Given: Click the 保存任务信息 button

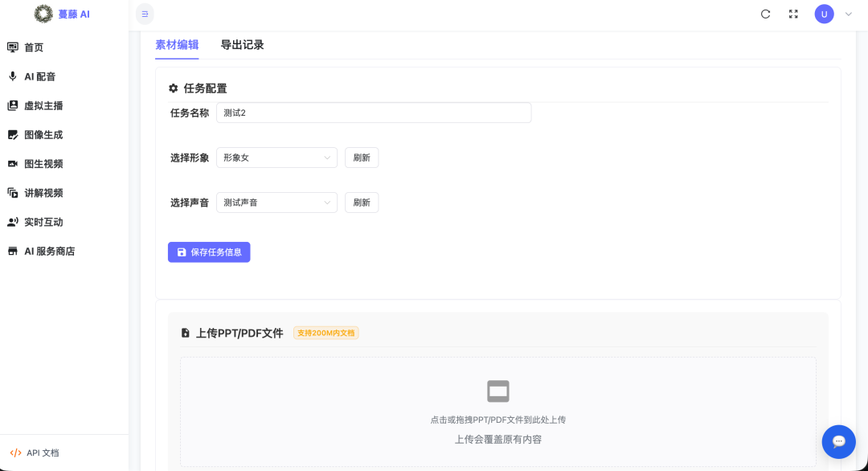Looking at the screenshot, I should pos(209,252).
